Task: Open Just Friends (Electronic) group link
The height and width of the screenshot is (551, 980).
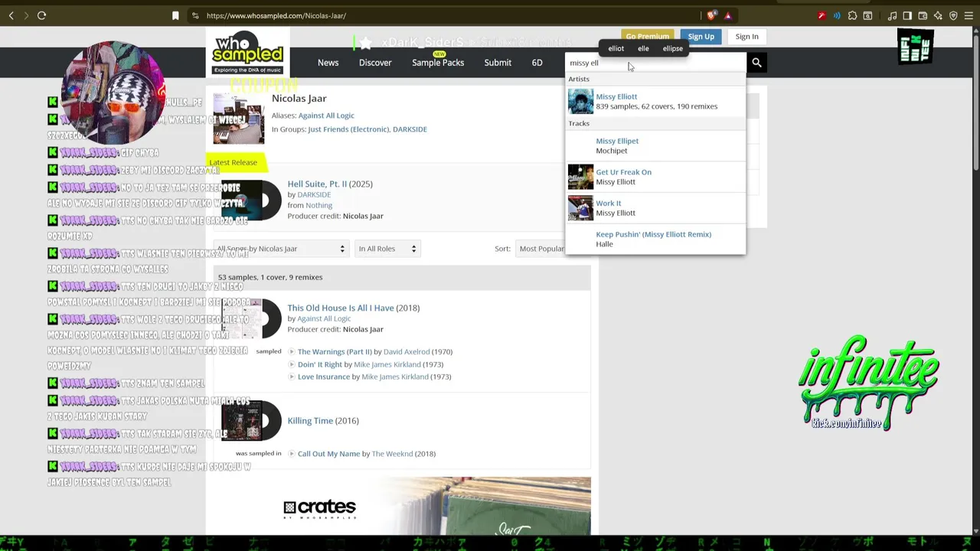Action: click(x=348, y=129)
